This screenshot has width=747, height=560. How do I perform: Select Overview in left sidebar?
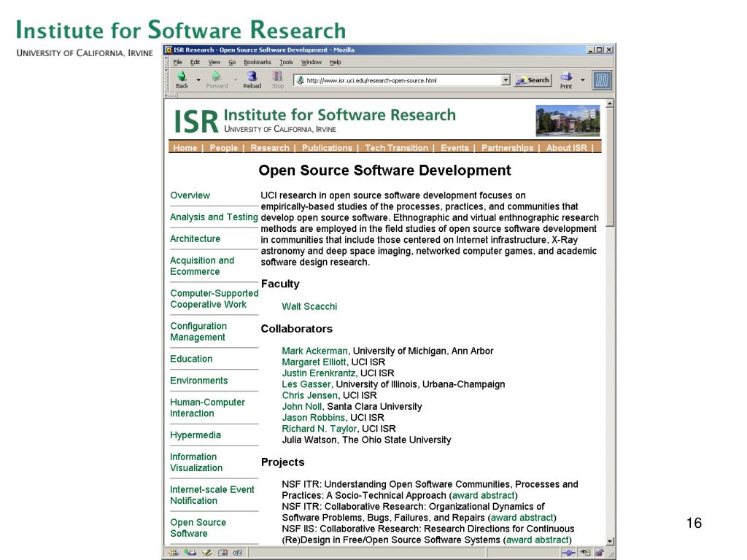(x=190, y=195)
